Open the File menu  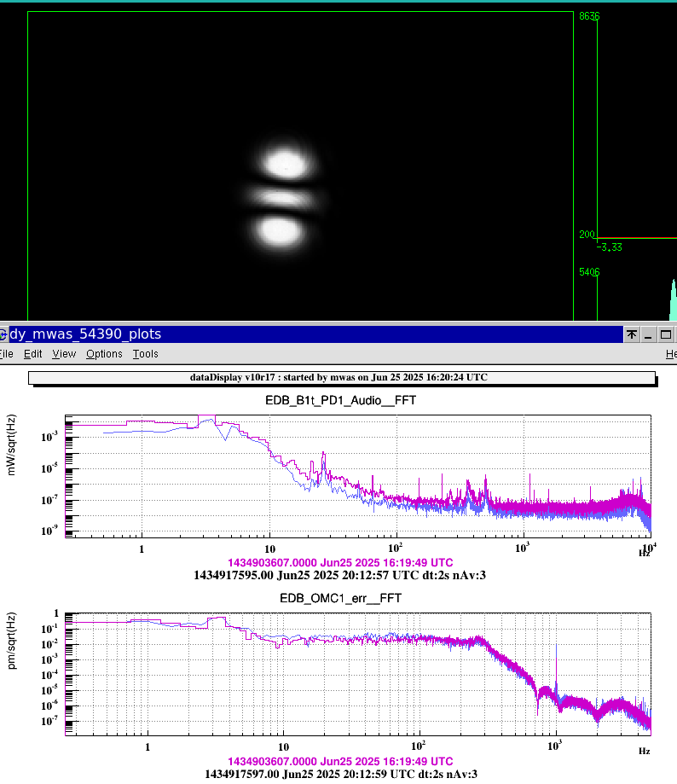coord(6,354)
